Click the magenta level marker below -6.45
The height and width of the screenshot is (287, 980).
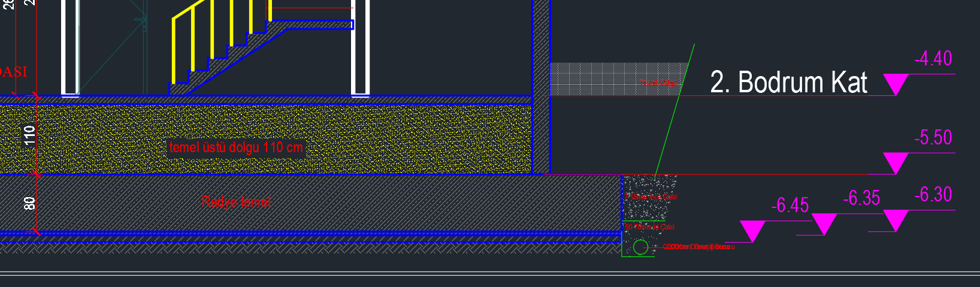pos(753,231)
